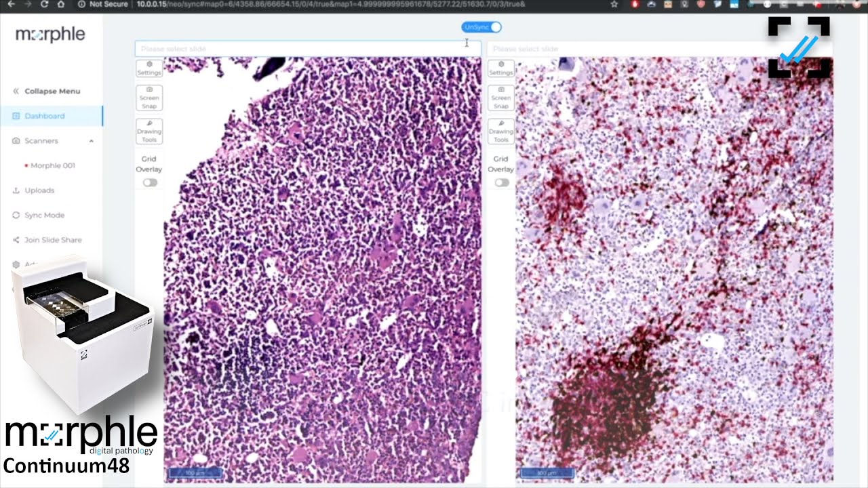
Task: Click the right slide's scale bar
Action: click(547, 472)
